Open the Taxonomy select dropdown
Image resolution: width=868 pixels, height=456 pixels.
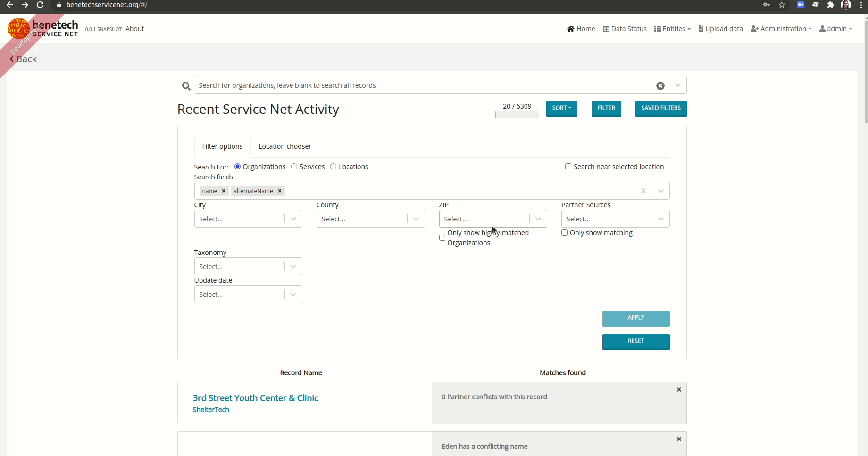[x=248, y=267]
